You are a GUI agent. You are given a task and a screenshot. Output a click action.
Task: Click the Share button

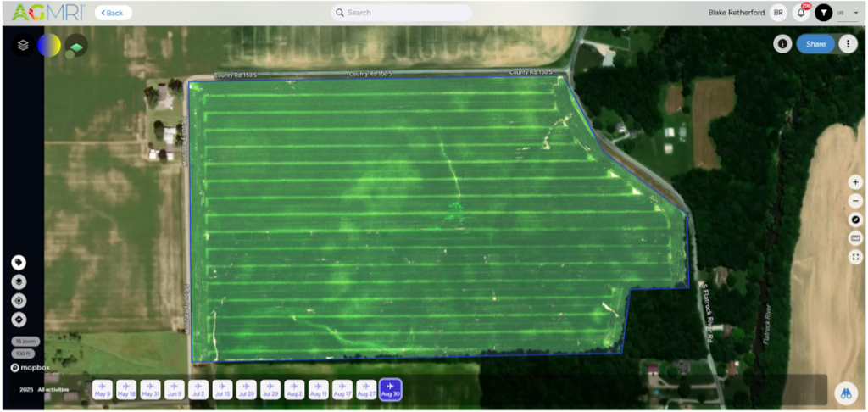tap(815, 44)
